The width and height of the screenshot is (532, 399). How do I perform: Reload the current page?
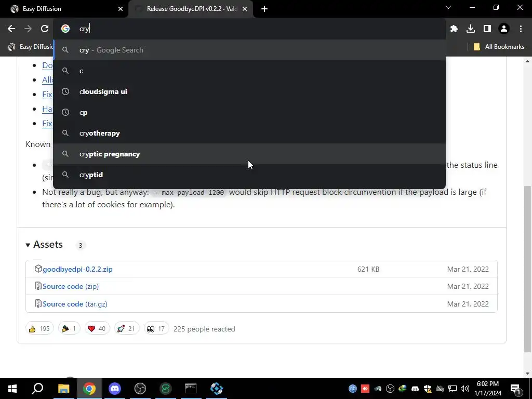[45, 29]
